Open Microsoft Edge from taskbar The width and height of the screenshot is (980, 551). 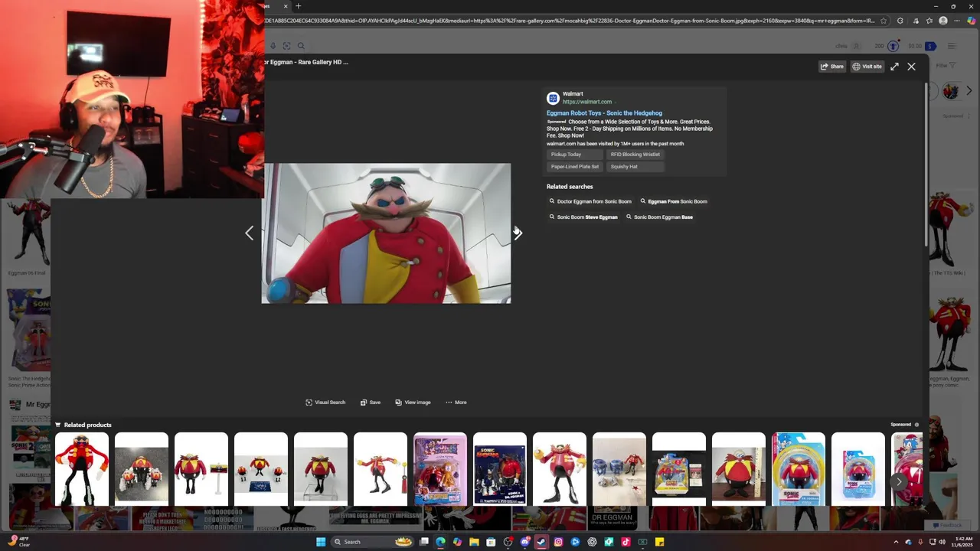(x=440, y=542)
